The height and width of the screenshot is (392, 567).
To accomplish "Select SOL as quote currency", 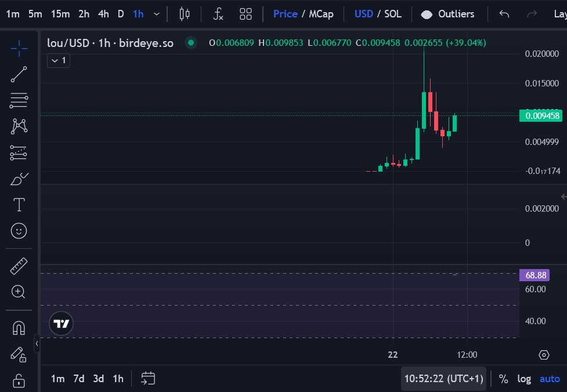I will click(x=393, y=14).
